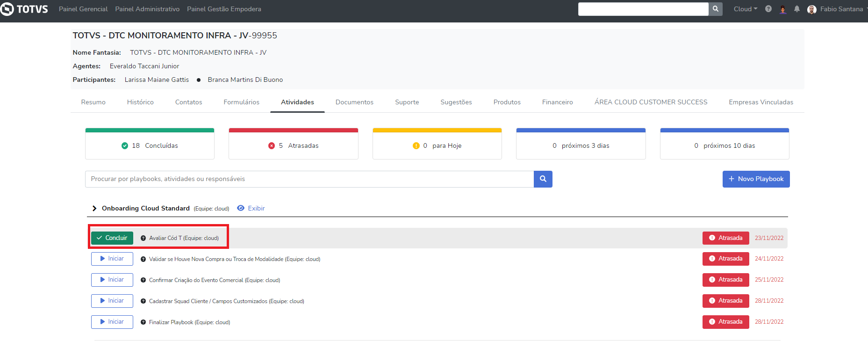This screenshot has width=868, height=341.
Task: Open Painel Gerencial in the top menu
Action: [x=83, y=9]
